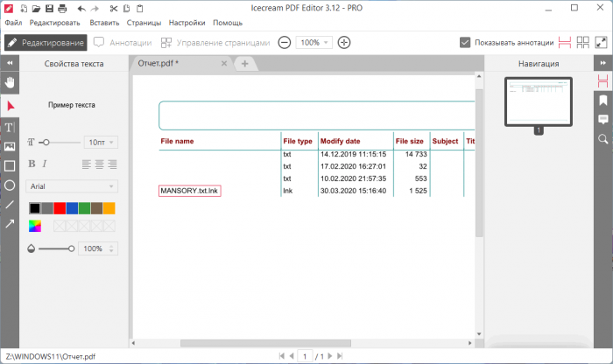Toggle italic text formatting
Screen dimensions: 613x364
click(44, 164)
